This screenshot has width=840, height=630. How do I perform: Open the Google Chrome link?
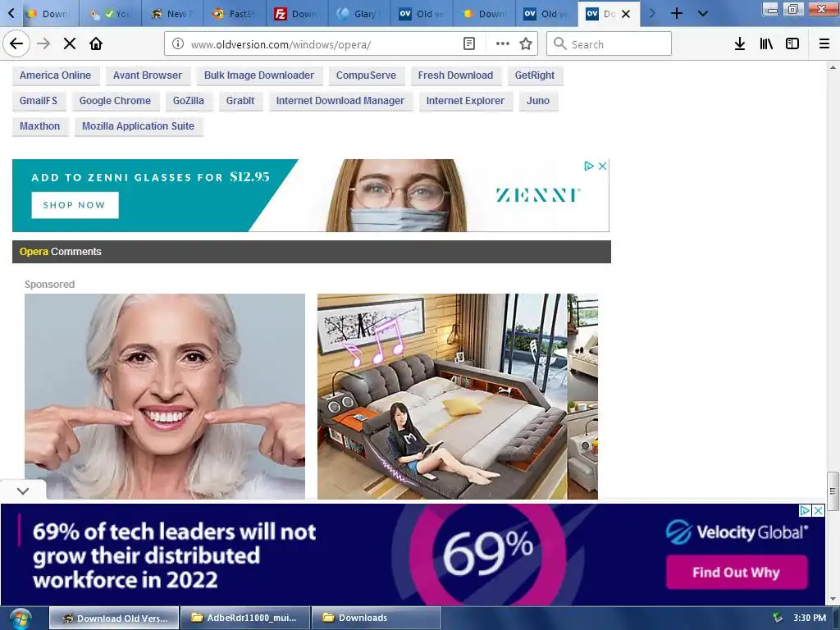(x=115, y=101)
